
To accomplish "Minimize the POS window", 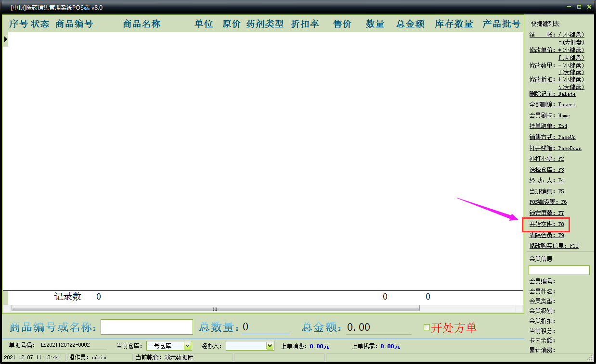I will coord(570,7).
